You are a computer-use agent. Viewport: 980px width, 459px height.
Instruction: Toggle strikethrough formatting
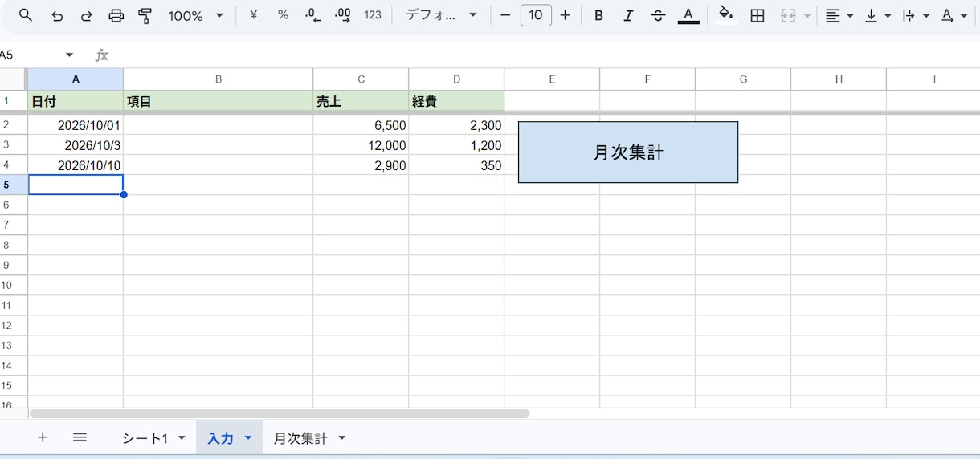coord(658,15)
